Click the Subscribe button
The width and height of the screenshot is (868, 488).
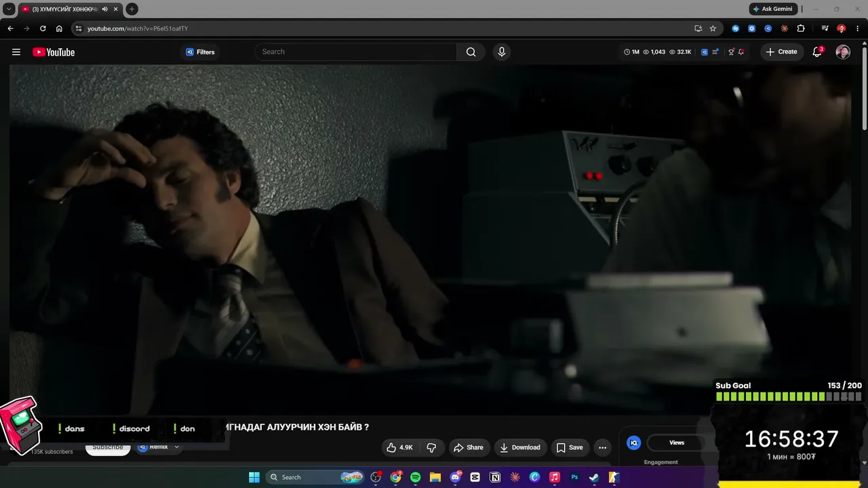tap(108, 447)
